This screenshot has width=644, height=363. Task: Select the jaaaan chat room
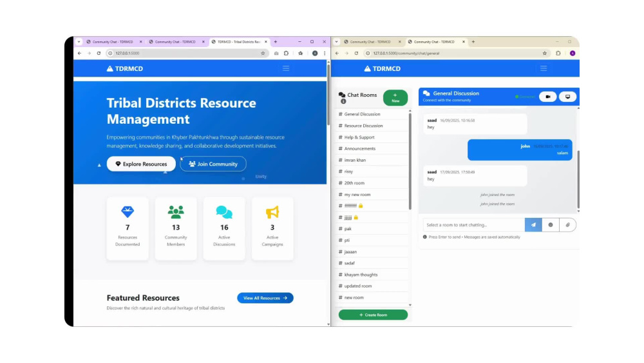point(372,251)
